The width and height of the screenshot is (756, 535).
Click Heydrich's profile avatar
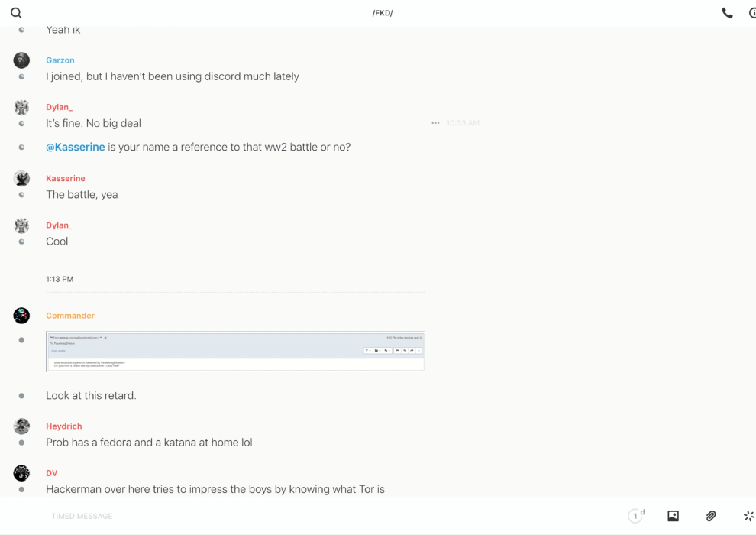pyautogui.click(x=21, y=426)
